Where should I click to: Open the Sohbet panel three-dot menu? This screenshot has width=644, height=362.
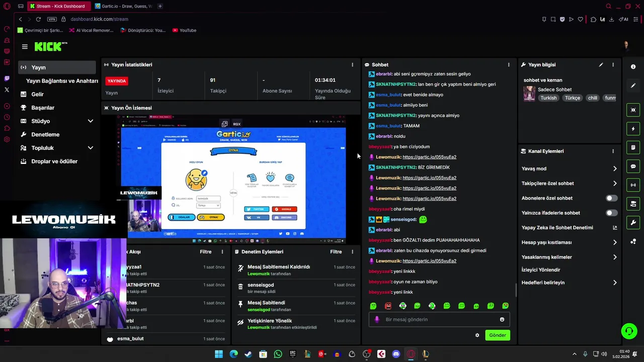click(x=509, y=65)
